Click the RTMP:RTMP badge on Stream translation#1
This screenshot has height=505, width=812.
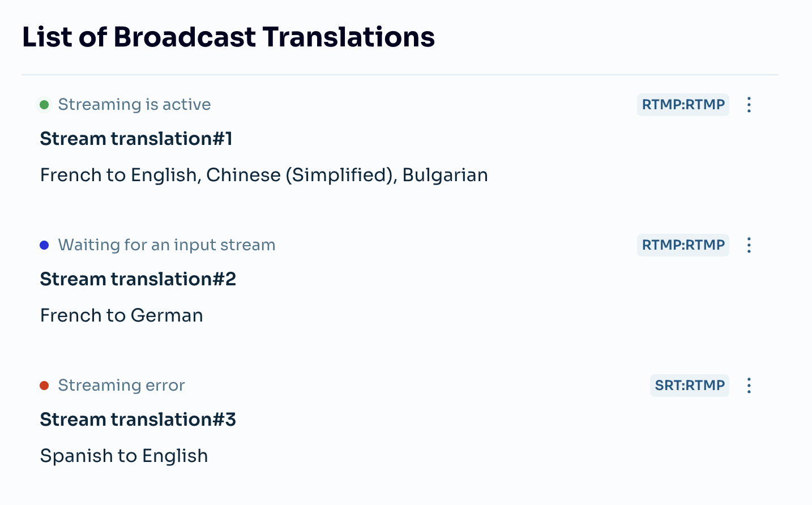click(683, 105)
